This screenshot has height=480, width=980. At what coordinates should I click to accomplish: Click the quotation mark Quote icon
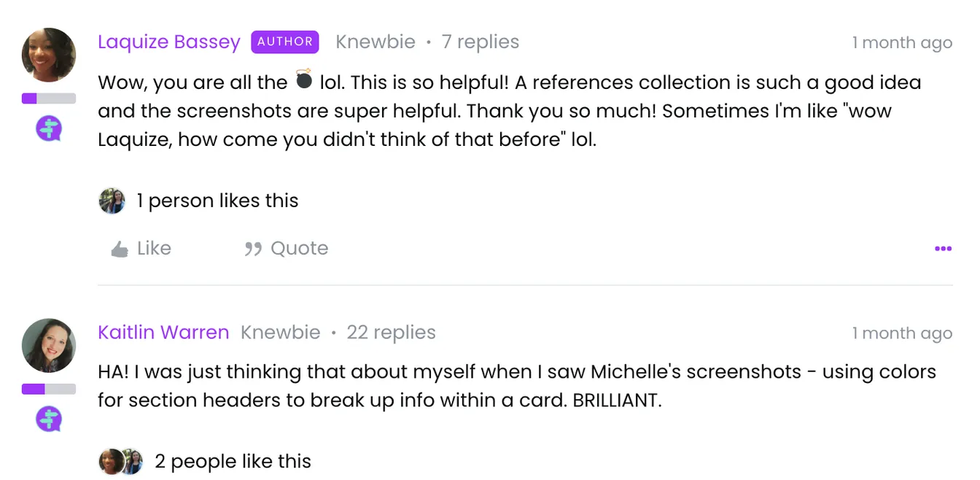(253, 249)
